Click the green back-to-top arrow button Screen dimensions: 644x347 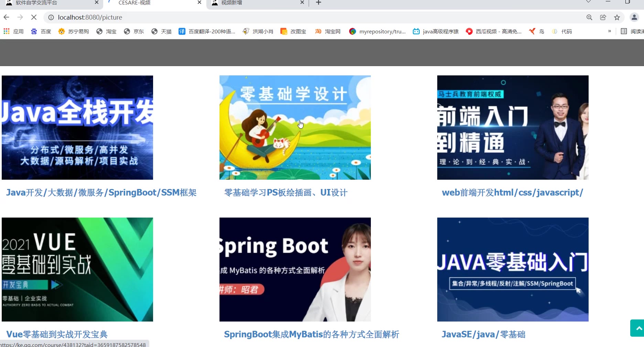point(638,328)
